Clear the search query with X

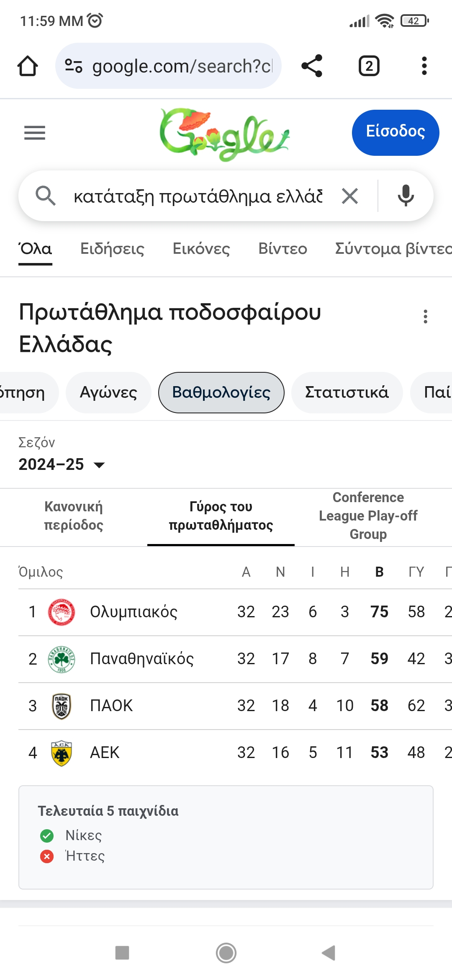coord(350,196)
